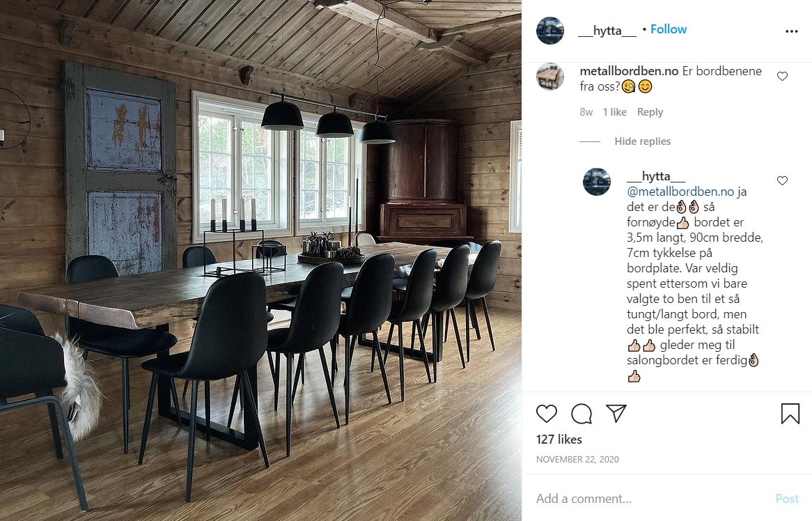The image size is (812, 521).
Task: Open comments via speech bubble icon
Action: [581, 414]
